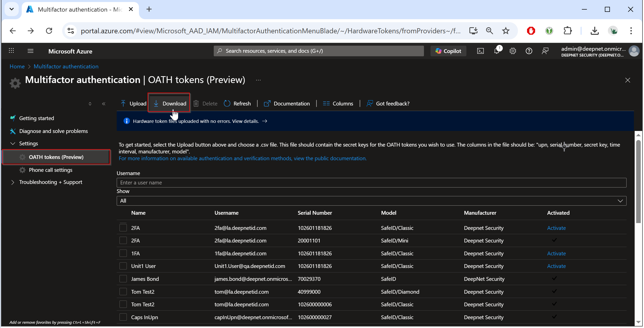Image resolution: width=644 pixels, height=328 pixels.
Task: Click the Refresh toolbar icon
Action: (x=227, y=103)
